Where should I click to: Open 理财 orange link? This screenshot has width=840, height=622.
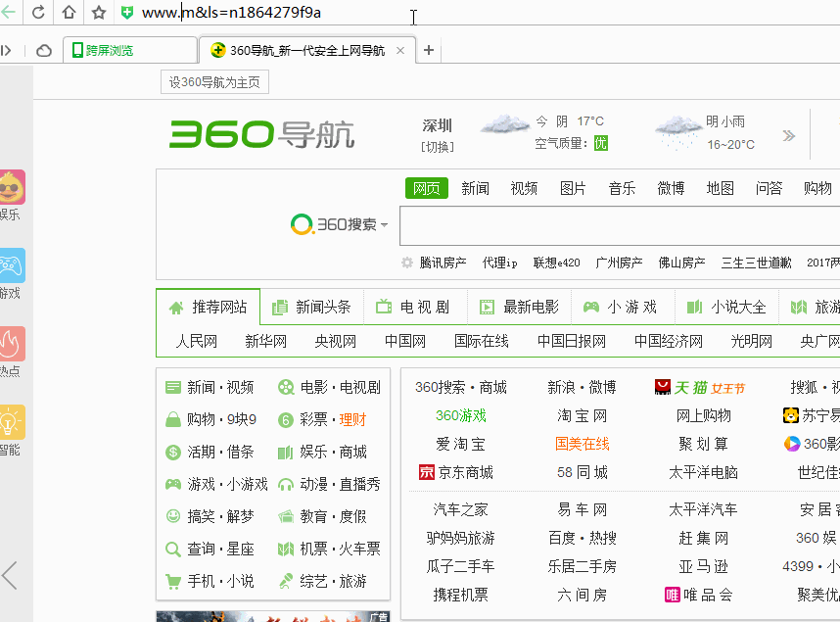click(352, 419)
